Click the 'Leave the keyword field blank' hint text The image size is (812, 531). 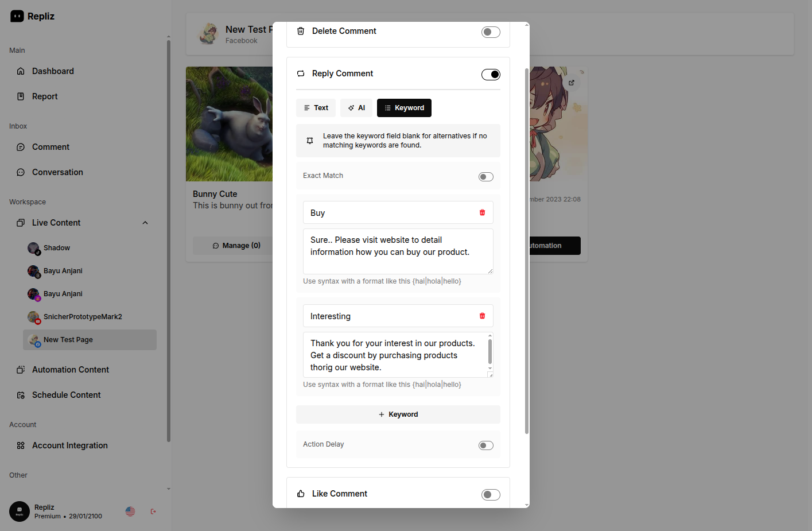[x=405, y=141]
